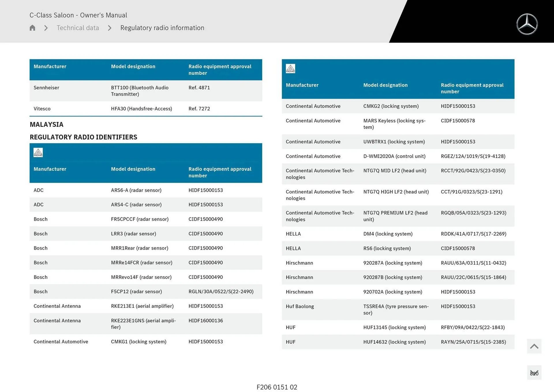Click breadcrumb chevron after Technical data
This screenshot has width=554, height=392.
coord(110,28)
